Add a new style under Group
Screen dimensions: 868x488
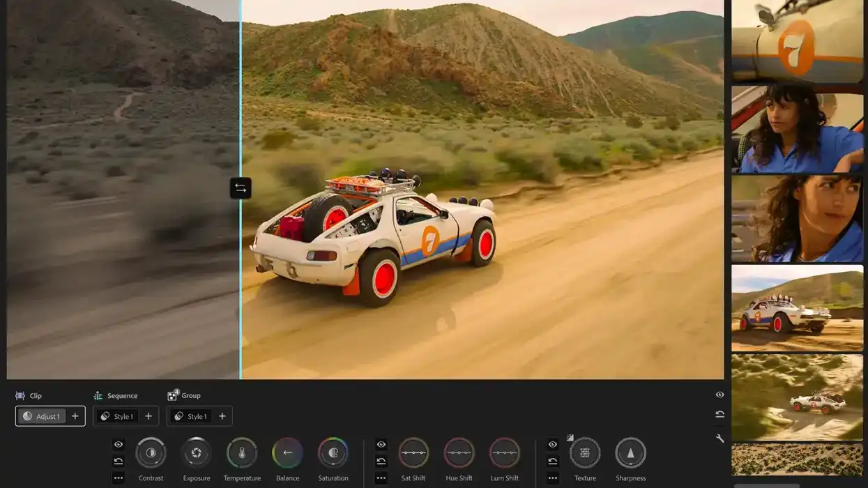222,416
